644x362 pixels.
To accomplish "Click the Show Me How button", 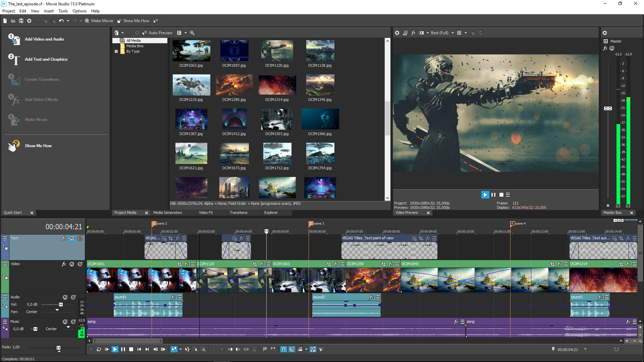I will point(38,145).
